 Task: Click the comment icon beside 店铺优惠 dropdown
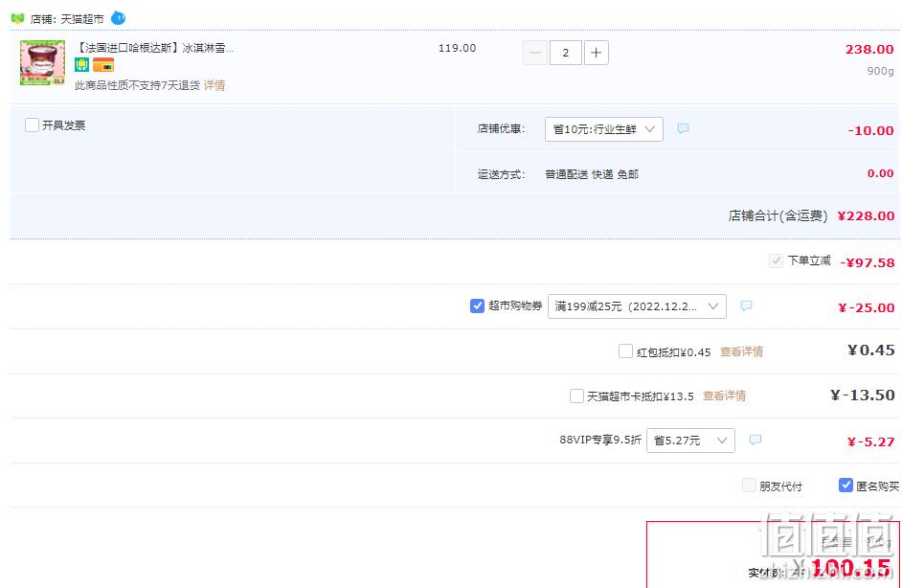point(683,128)
